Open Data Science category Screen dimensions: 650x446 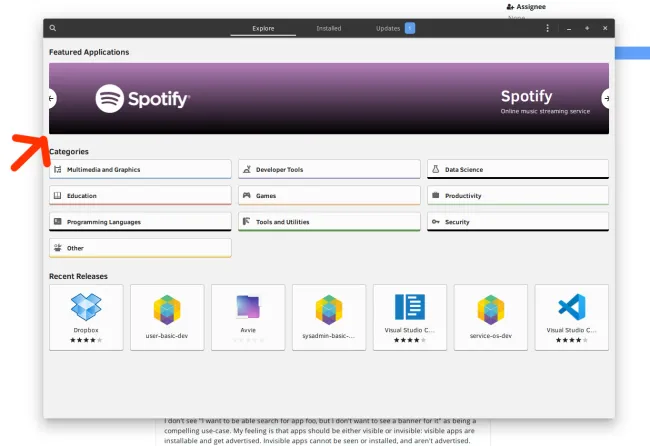click(518, 169)
